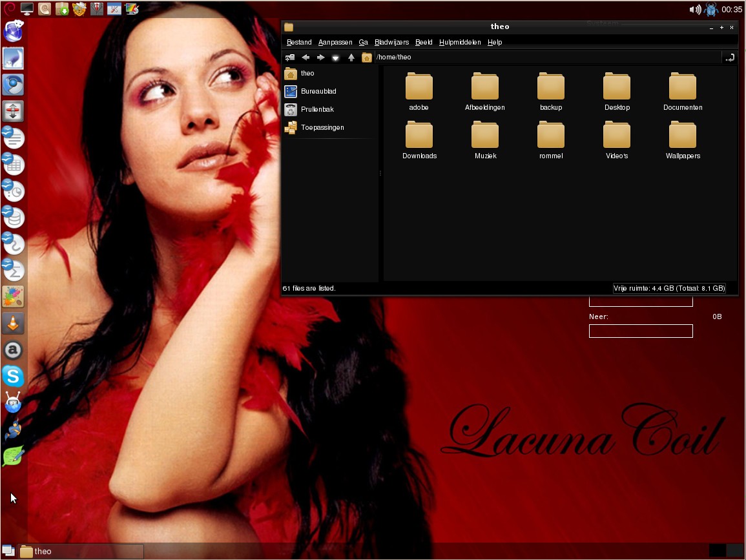Viewport: 746px width, 560px height.
Task: Select the Desktop folder
Action: click(617, 92)
